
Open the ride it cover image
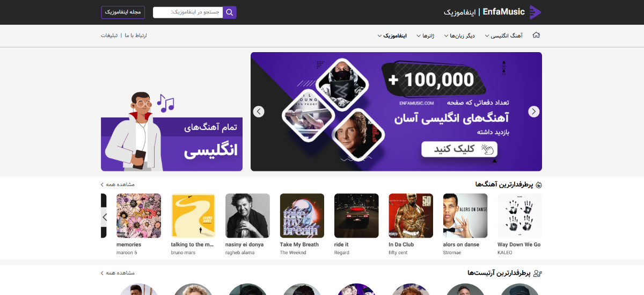pos(356,215)
